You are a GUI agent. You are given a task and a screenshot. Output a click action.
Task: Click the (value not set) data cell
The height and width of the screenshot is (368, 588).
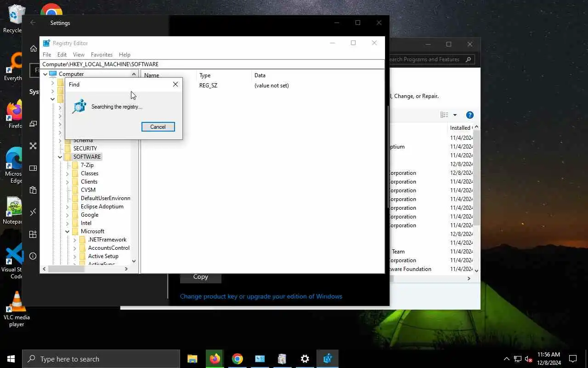point(271,86)
